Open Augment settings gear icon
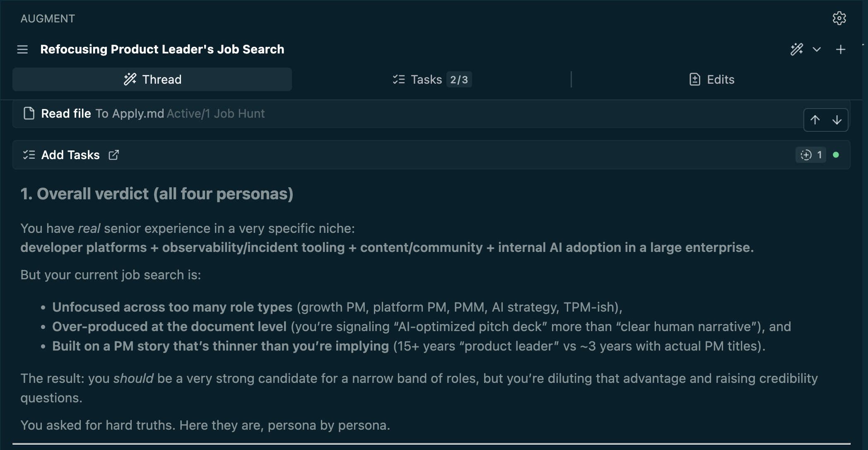 [x=839, y=18]
